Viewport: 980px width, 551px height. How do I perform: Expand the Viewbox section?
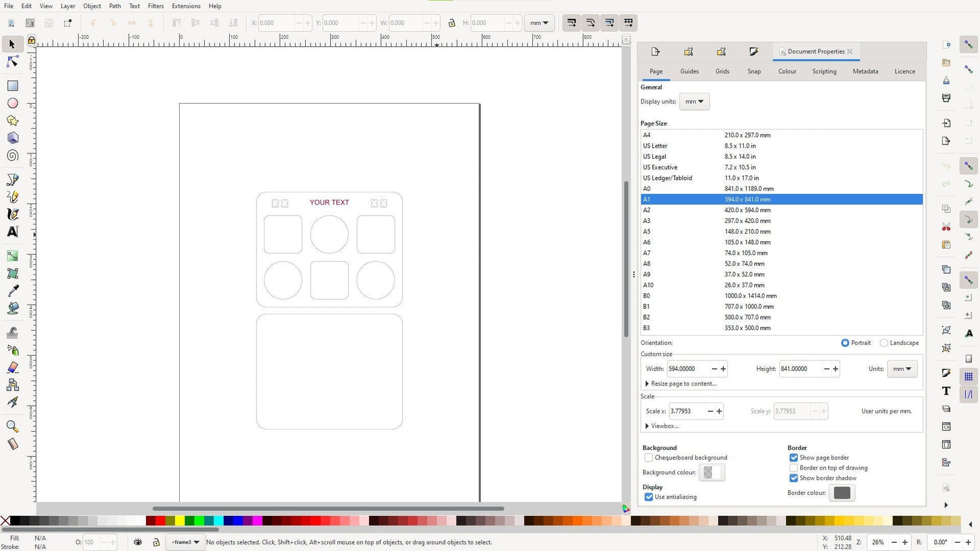coord(663,426)
